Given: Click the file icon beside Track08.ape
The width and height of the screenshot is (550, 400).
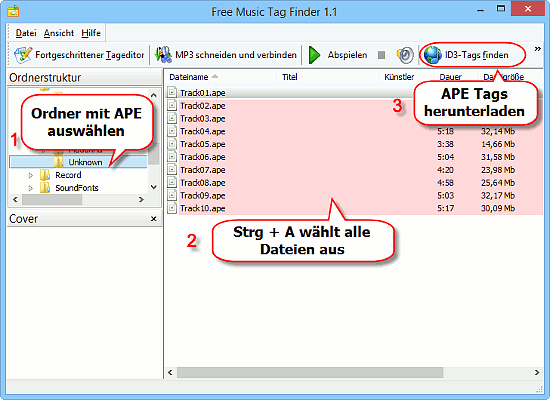Looking at the screenshot, I should pyautogui.click(x=172, y=182).
